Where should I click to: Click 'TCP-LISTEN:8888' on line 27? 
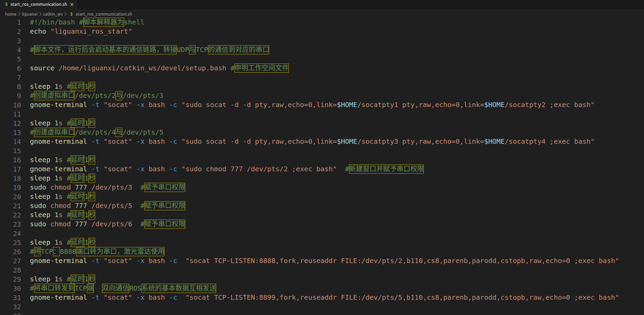(x=245, y=261)
